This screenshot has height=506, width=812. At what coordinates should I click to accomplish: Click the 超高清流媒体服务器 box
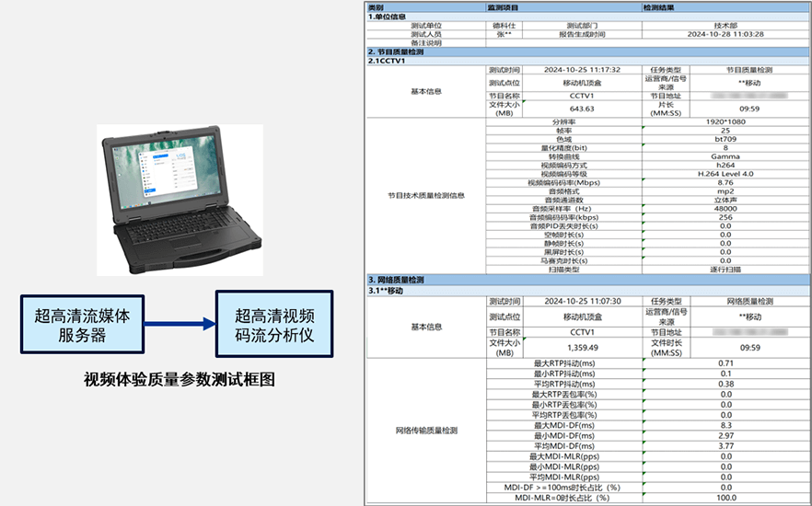point(85,325)
